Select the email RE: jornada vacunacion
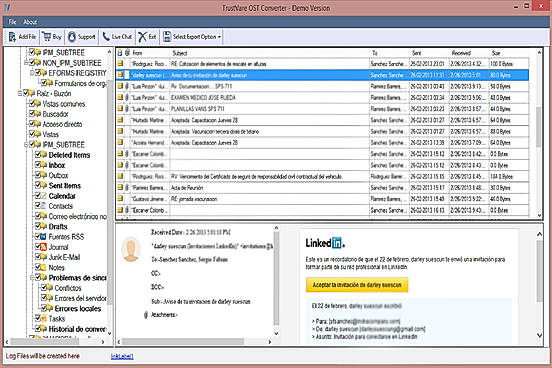 click(322, 199)
